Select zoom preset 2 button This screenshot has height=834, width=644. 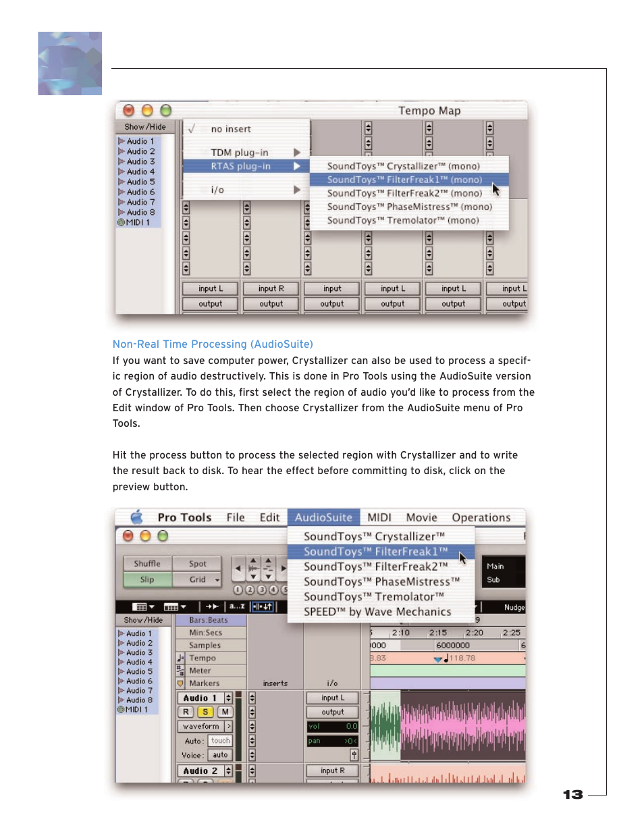(x=250, y=590)
